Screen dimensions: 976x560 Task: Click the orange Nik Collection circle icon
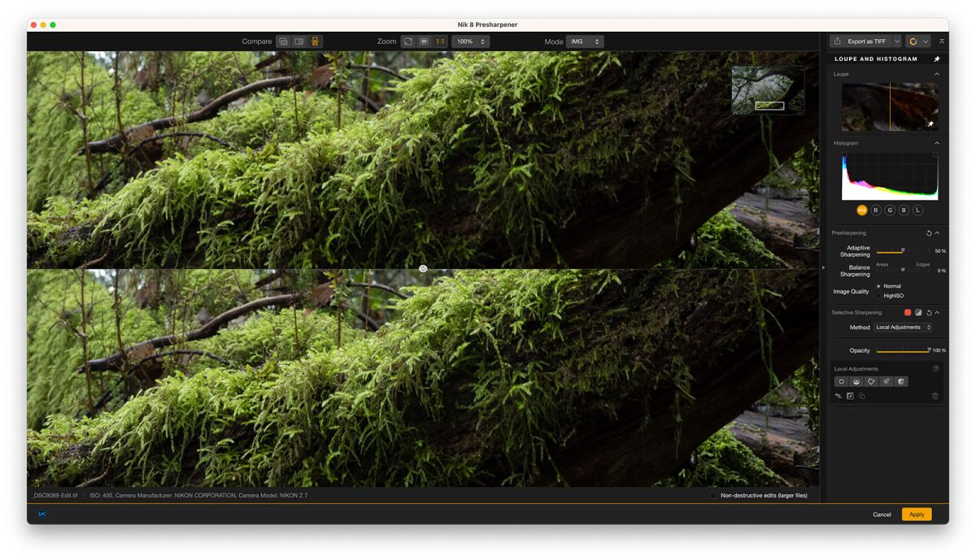tap(913, 41)
